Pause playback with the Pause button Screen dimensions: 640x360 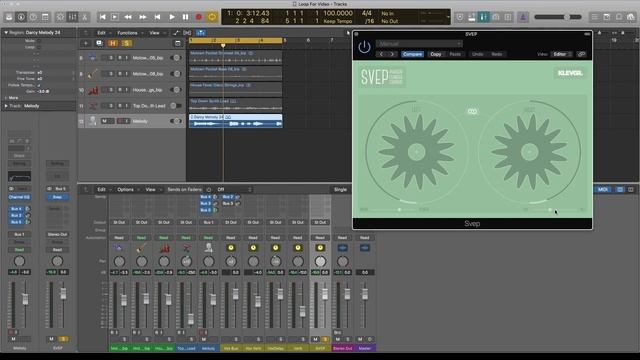coord(185,17)
